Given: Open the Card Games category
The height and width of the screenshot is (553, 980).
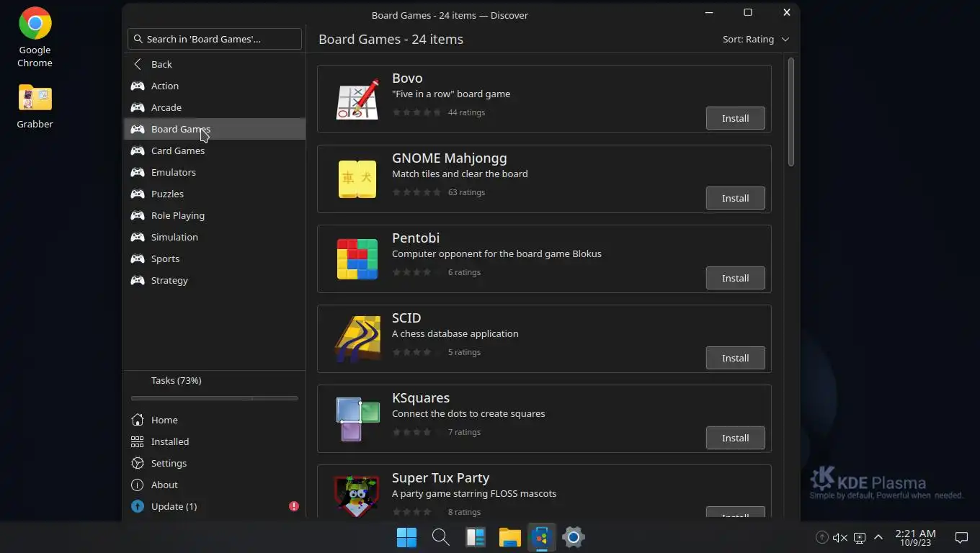Looking at the screenshot, I should 214,150.
